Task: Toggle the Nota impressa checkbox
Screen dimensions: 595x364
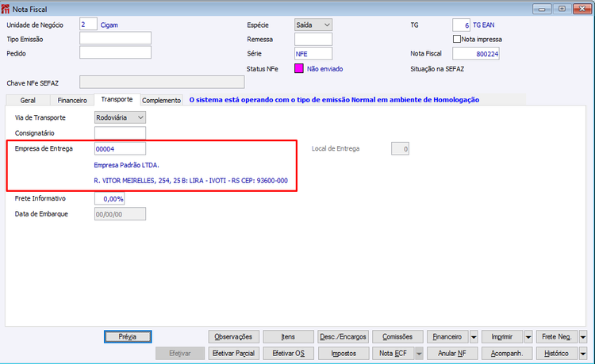Action: point(457,39)
